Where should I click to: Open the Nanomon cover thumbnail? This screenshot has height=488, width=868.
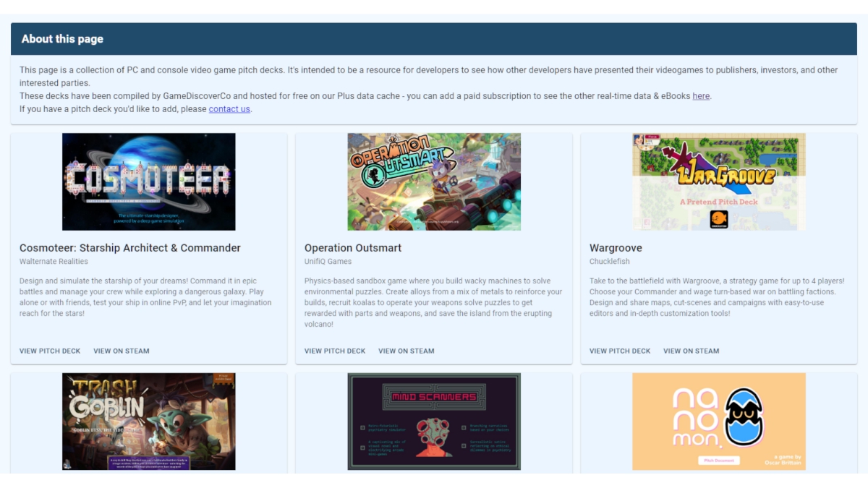tap(719, 421)
